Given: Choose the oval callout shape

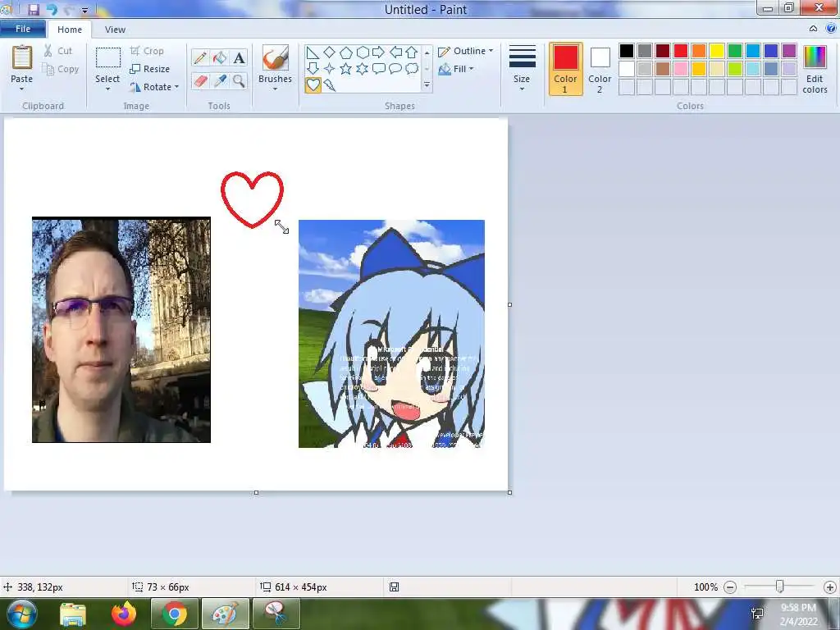Looking at the screenshot, I should point(395,69).
